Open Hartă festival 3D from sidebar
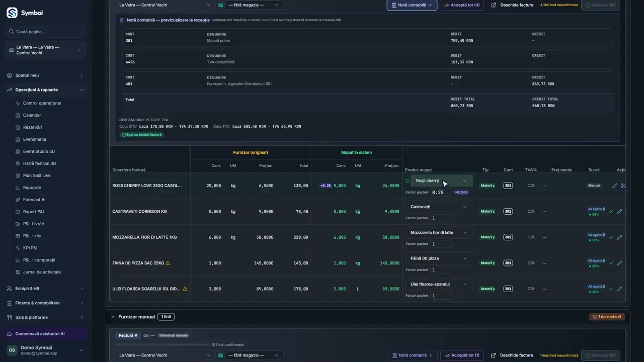The height and width of the screenshot is (362, 644). 39,163
